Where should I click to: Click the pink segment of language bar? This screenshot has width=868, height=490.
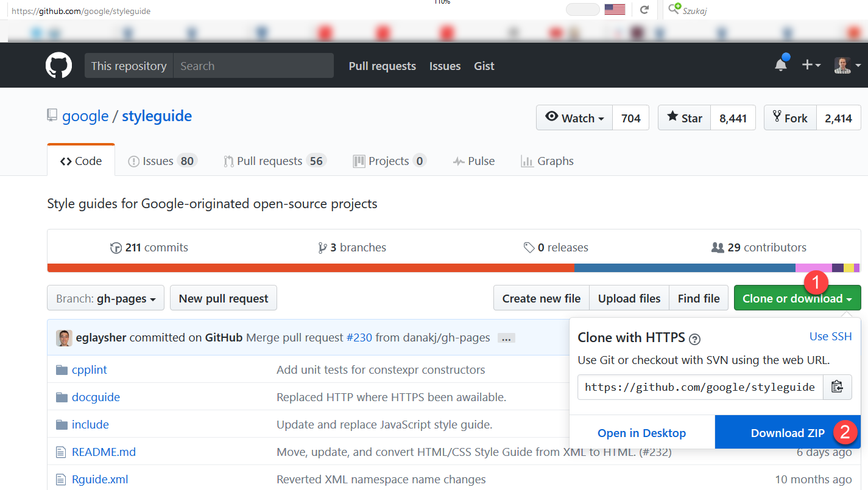813,268
